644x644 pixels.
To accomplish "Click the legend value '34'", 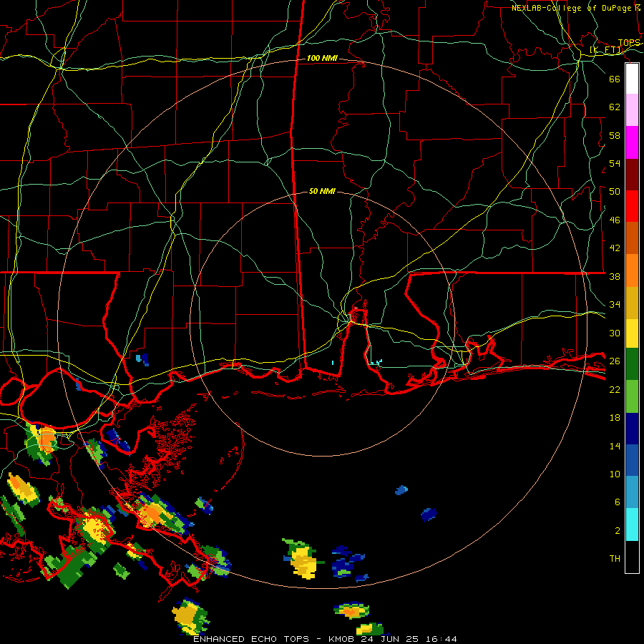I will coord(615,305).
